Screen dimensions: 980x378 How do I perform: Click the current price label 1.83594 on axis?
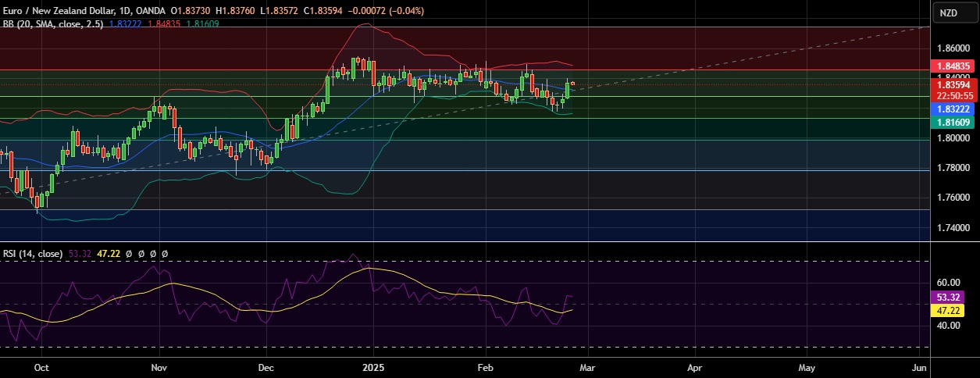(952, 84)
